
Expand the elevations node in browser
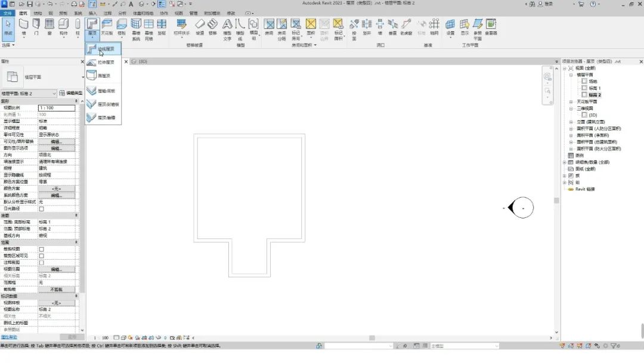(571, 122)
